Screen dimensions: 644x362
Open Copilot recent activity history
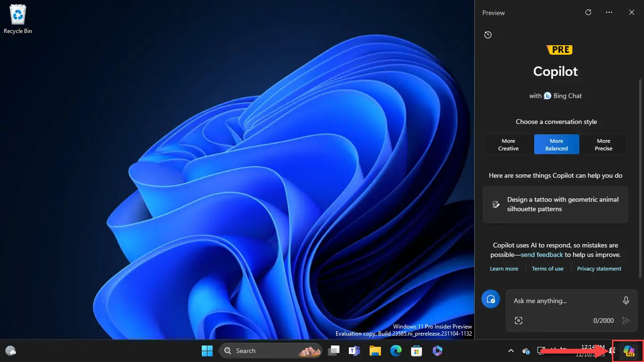(488, 35)
